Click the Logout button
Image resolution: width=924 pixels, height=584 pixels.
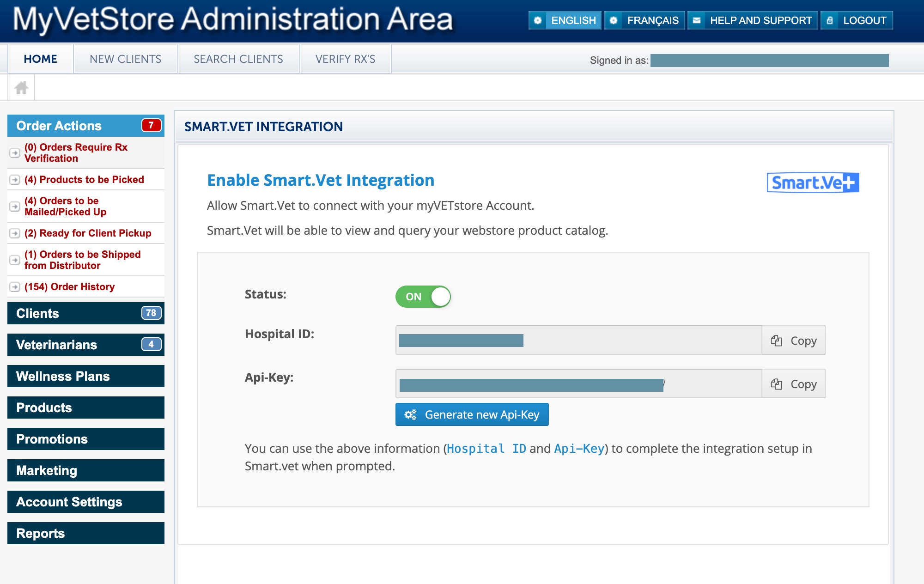857,20
